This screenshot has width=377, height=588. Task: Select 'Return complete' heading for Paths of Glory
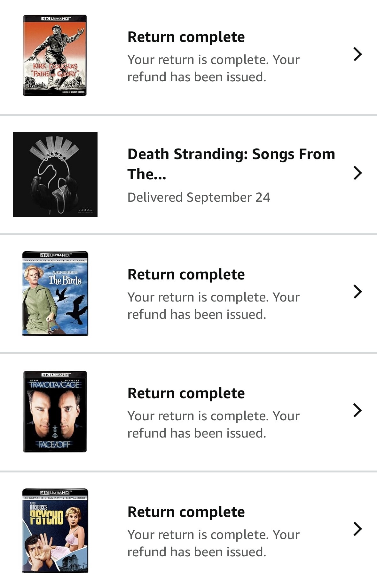186,37
